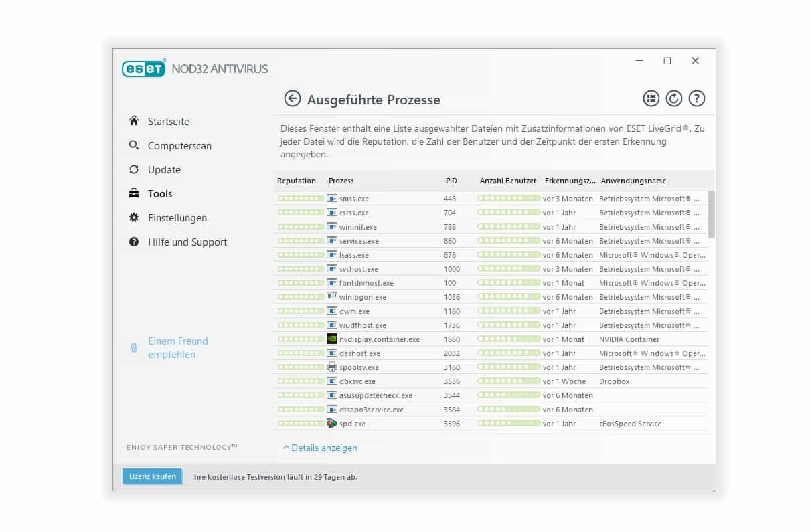Click the nvdisplay.container.exe NVIDIA icon
This screenshot has width=810, height=532.
[332, 339]
